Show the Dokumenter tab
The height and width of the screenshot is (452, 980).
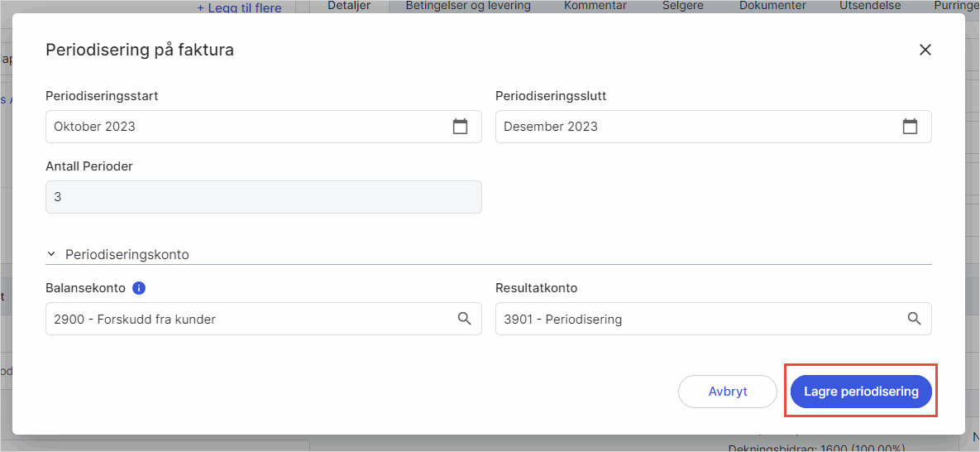coord(772,6)
